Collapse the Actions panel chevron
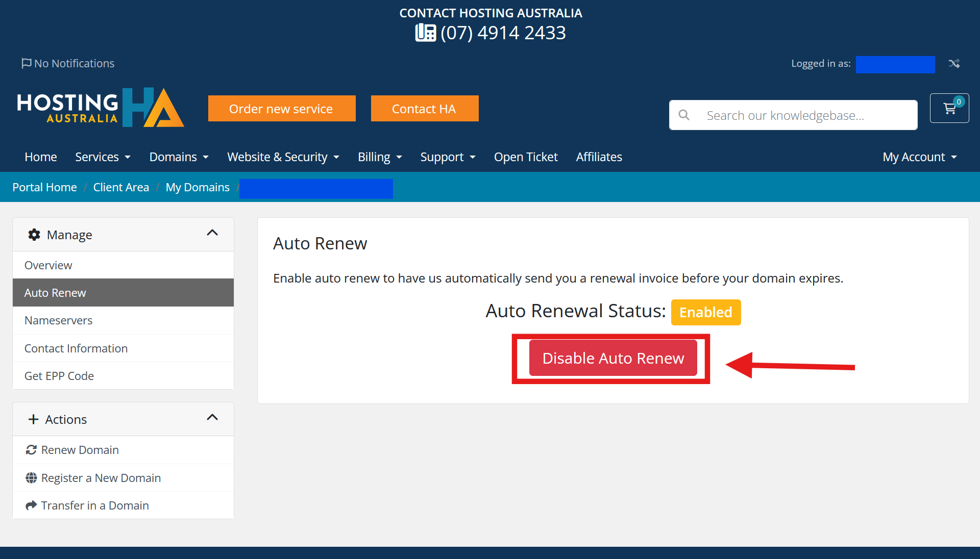980x559 pixels. click(212, 418)
